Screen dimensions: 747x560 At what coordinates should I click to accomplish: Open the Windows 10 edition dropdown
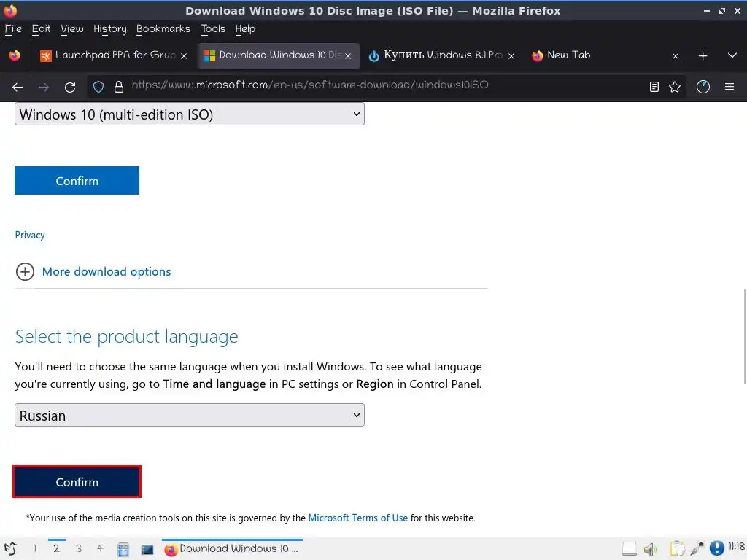190,114
